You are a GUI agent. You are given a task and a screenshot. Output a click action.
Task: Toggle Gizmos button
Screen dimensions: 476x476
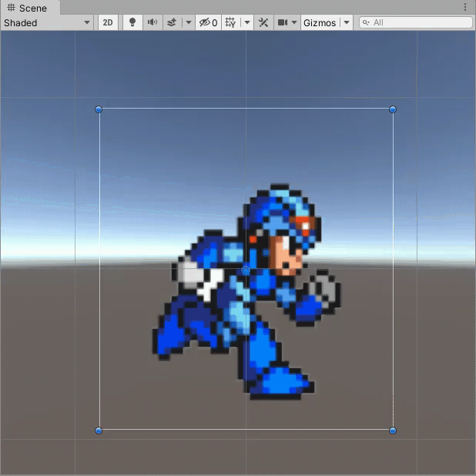[x=320, y=23]
